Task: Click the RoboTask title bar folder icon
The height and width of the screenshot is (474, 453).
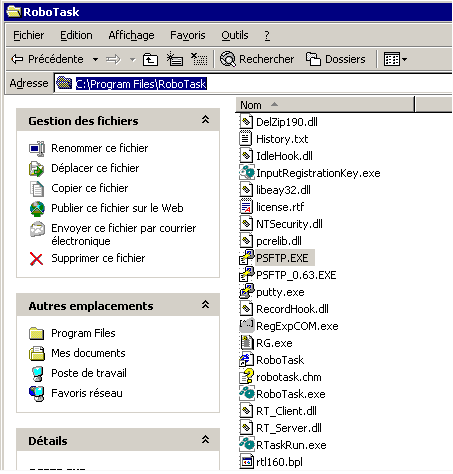Action: [x=13, y=11]
